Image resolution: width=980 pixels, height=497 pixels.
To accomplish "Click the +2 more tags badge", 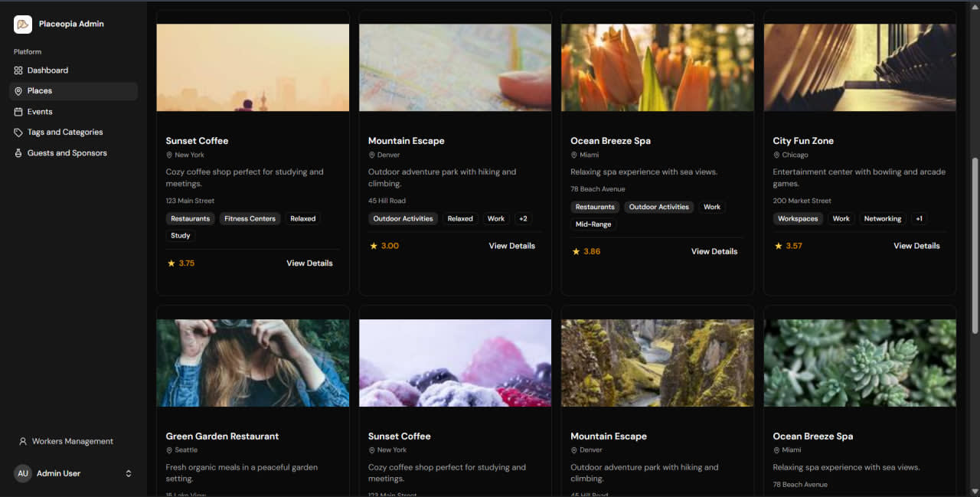I will pos(523,219).
